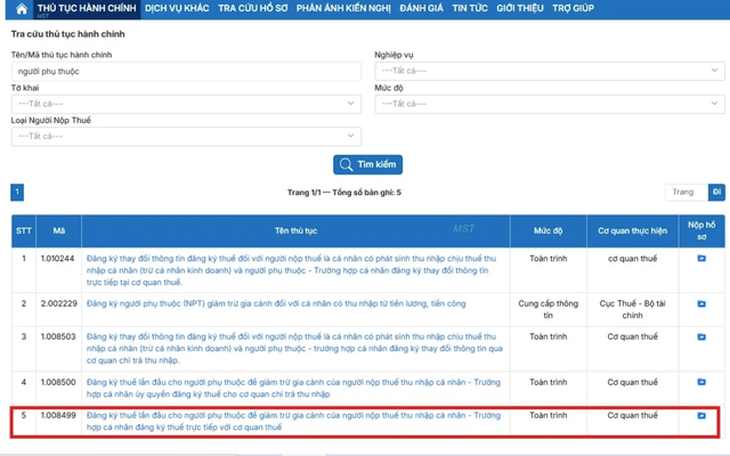Image resolution: width=730 pixels, height=456 pixels.
Task: Click the Tìm kiếm search button
Action: (368, 164)
